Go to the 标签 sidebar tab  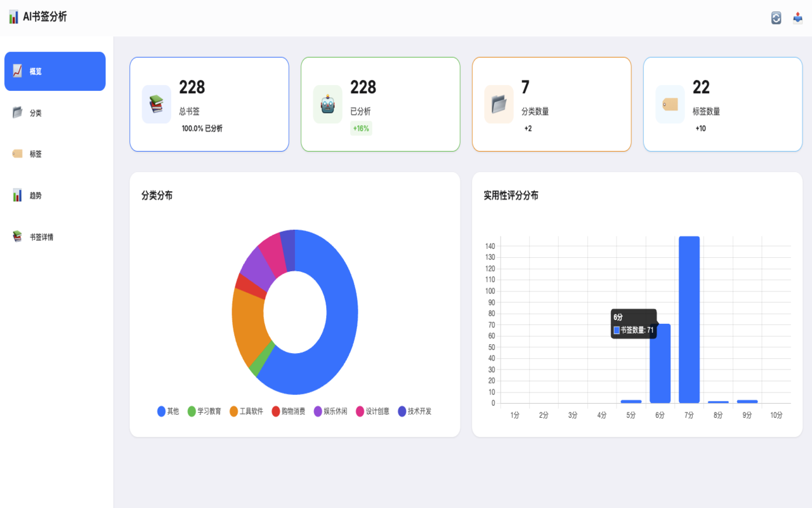pyautogui.click(x=55, y=154)
